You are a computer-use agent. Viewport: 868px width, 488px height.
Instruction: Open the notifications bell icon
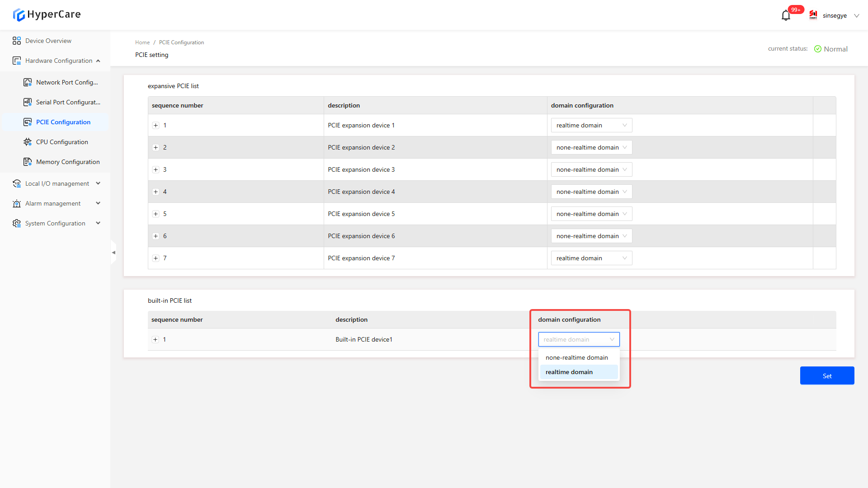[x=786, y=16]
